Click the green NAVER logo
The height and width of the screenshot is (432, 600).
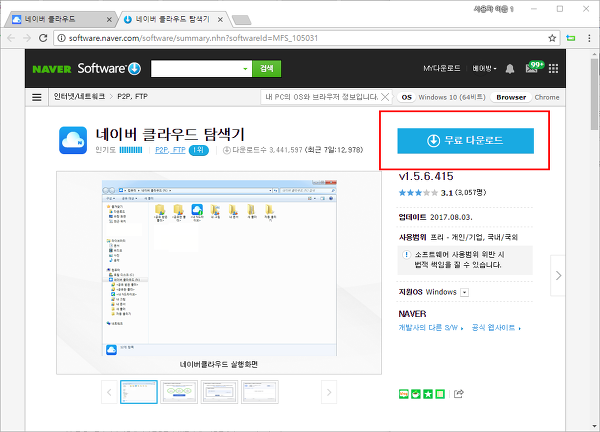point(52,69)
